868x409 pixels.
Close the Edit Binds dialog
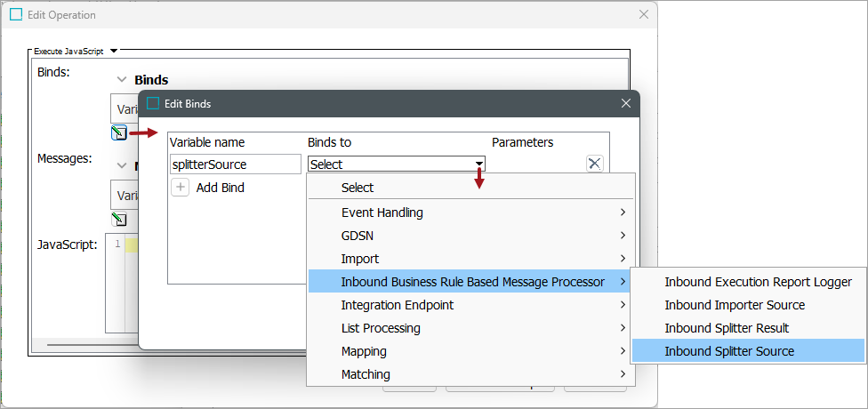click(625, 103)
